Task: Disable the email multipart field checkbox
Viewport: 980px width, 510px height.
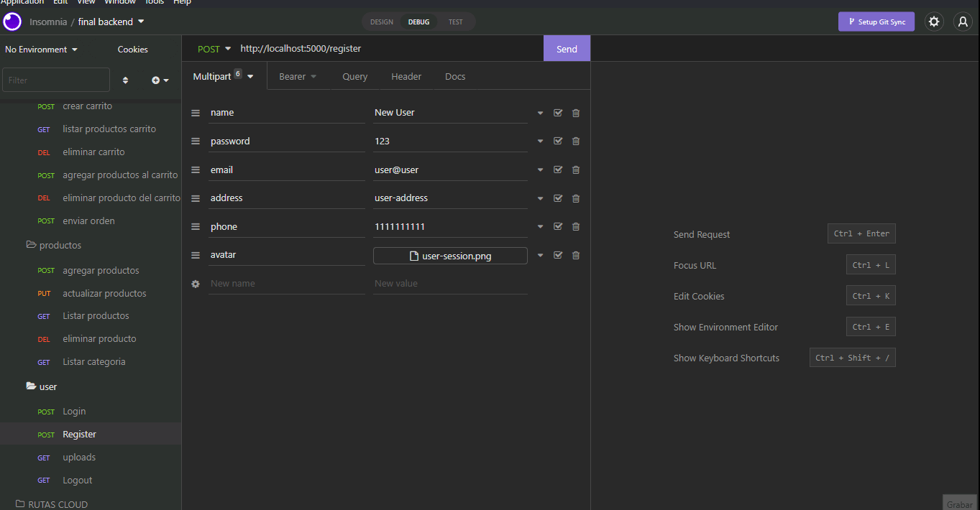Action: coord(558,170)
